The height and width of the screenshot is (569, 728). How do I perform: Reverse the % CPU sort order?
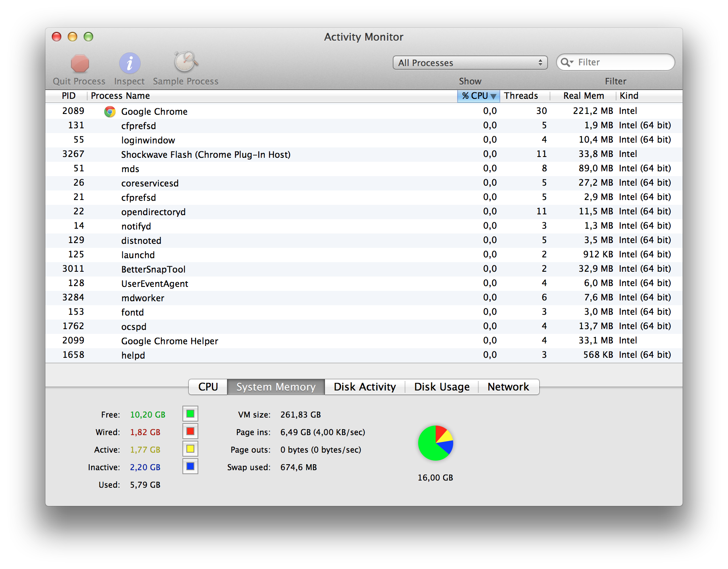(x=479, y=96)
